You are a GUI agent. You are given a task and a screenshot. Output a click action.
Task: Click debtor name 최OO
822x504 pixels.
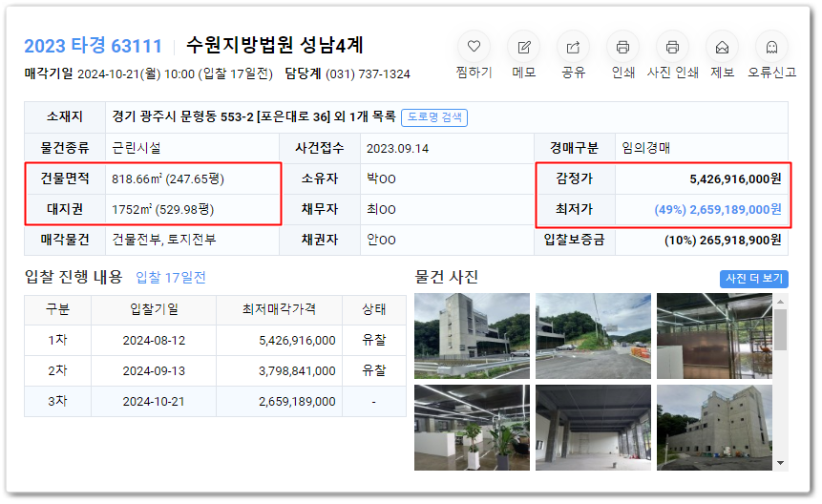coord(381,210)
